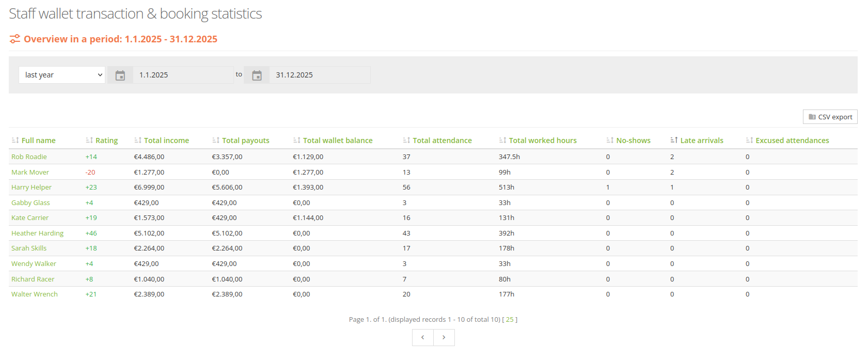Click the sort icon for Full name
Viewport: 868px width, 359px height.
(15, 141)
